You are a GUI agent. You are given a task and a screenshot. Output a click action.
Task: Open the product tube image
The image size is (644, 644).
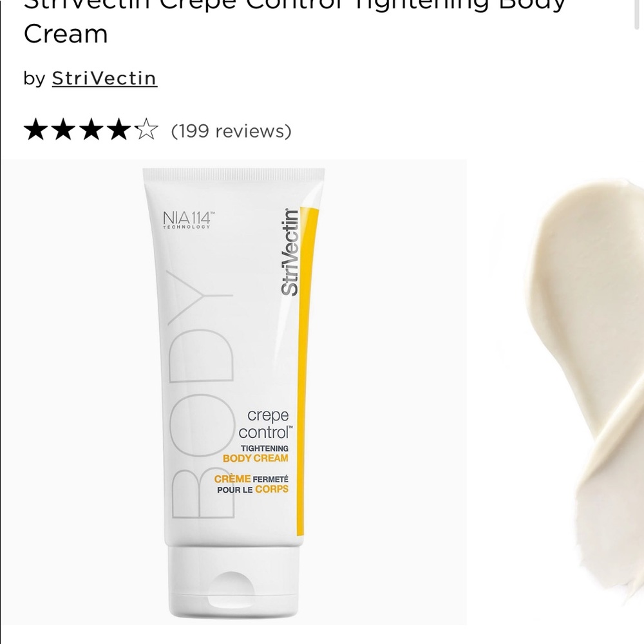(x=233, y=392)
